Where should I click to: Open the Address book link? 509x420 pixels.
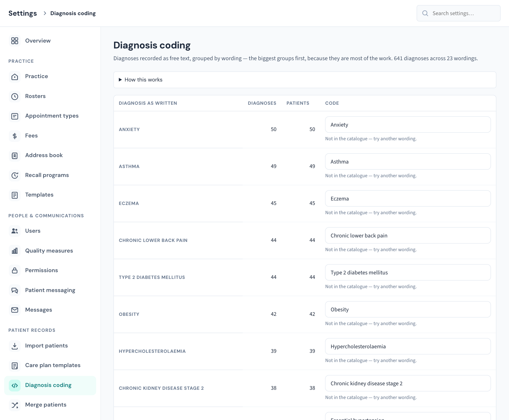coord(50,155)
